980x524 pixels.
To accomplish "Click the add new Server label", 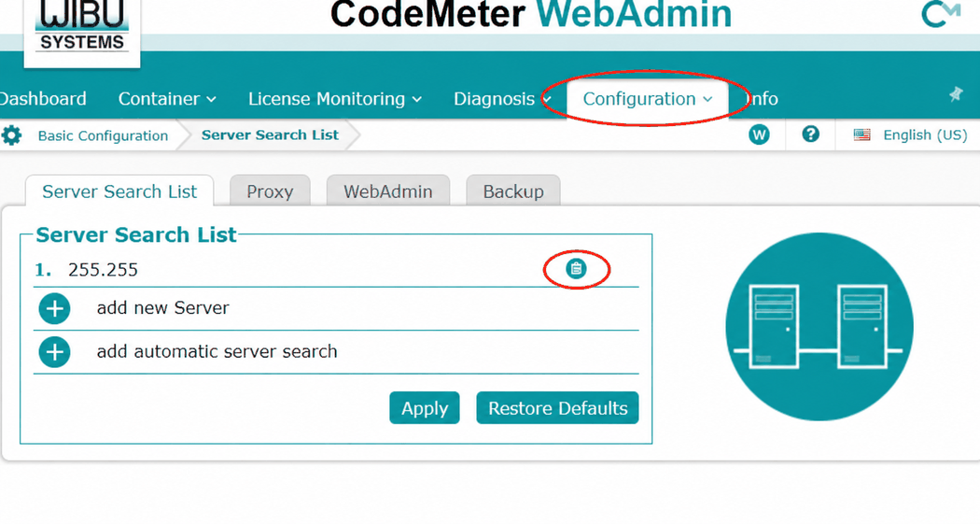I will click(162, 307).
